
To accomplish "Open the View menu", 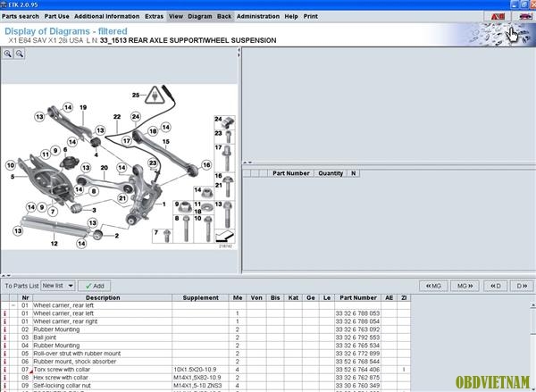I will 176,16.
